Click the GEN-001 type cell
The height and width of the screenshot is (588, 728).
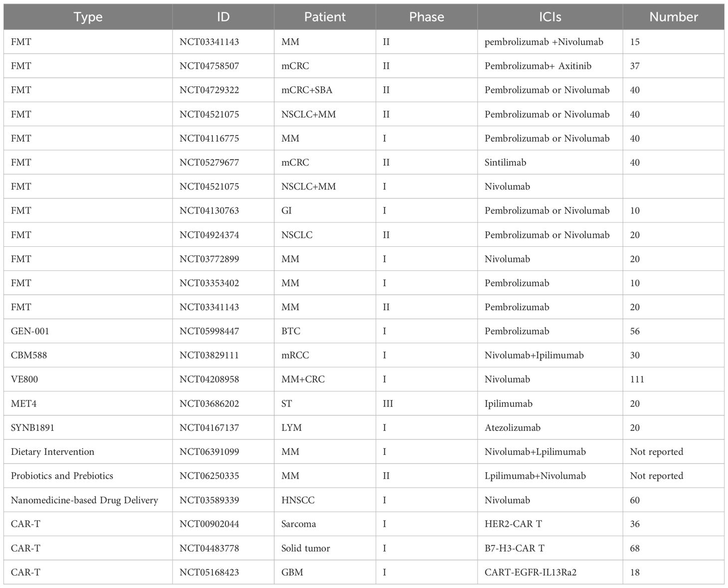[30, 331]
